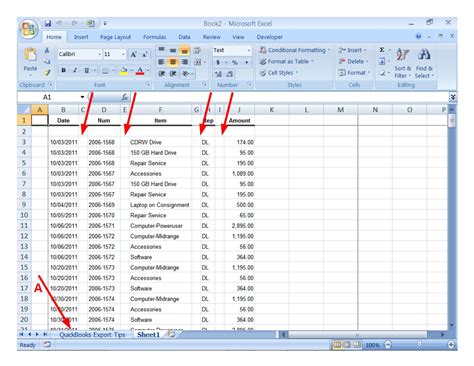The width and height of the screenshot is (474, 366).
Task: Toggle Italic formatting
Action: pos(75,70)
